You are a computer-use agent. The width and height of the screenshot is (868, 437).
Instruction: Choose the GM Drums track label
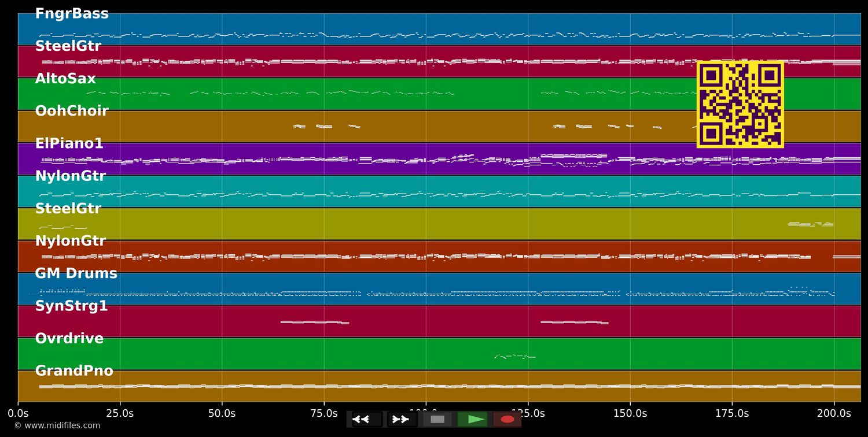pyautogui.click(x=76, y=274)
